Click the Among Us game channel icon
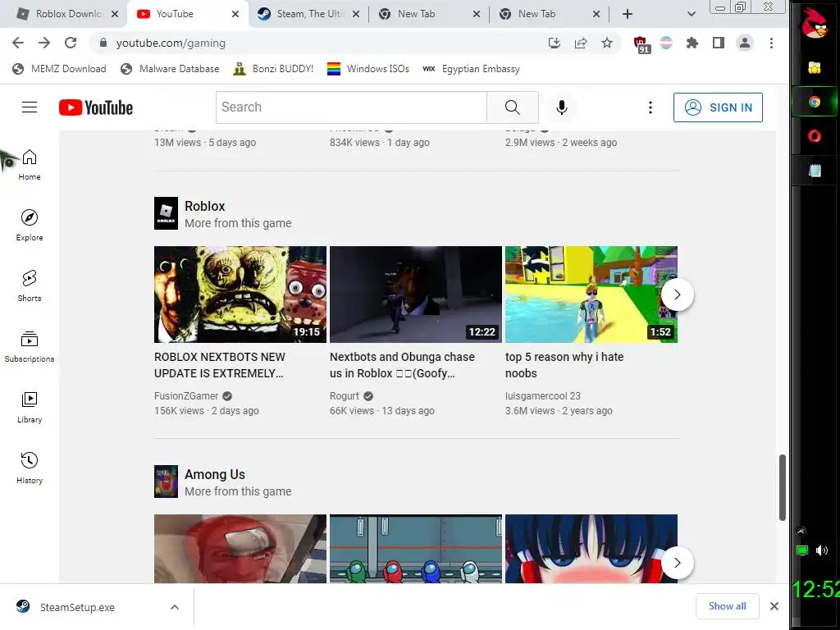Viewport: 840px width, 630px height. pyautogui.click(x=166, y=482)
